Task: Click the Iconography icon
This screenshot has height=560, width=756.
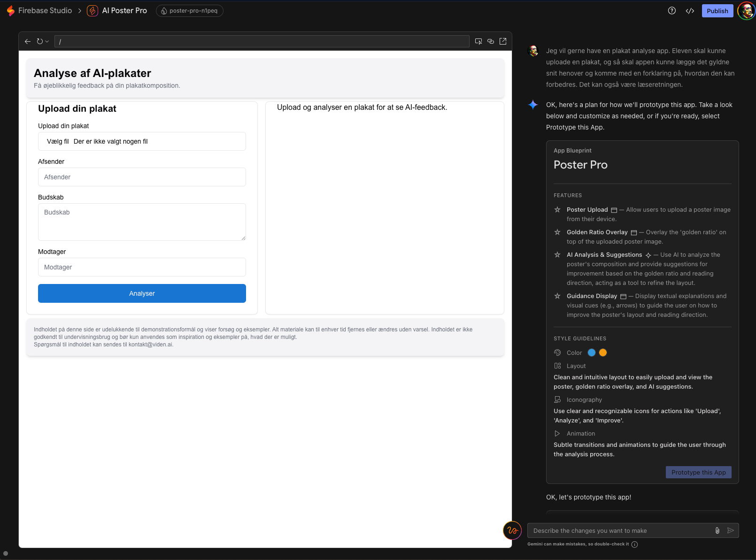Action: (557, 399)
